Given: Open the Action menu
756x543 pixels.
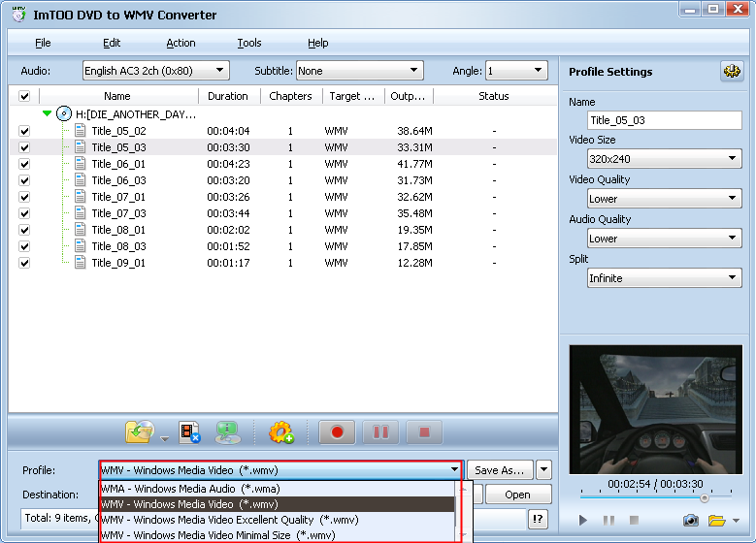Looking at the screenshot, I should (181, 43).
